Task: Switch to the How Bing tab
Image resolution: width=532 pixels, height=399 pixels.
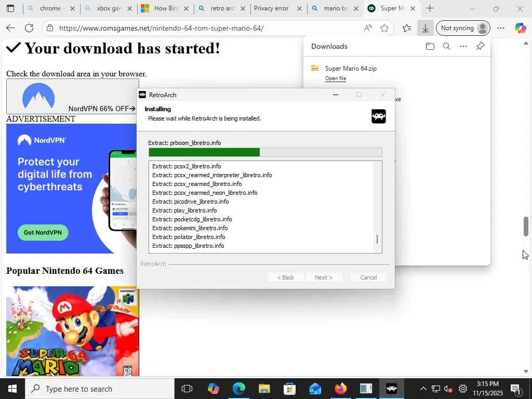Action: click(166, 8)
